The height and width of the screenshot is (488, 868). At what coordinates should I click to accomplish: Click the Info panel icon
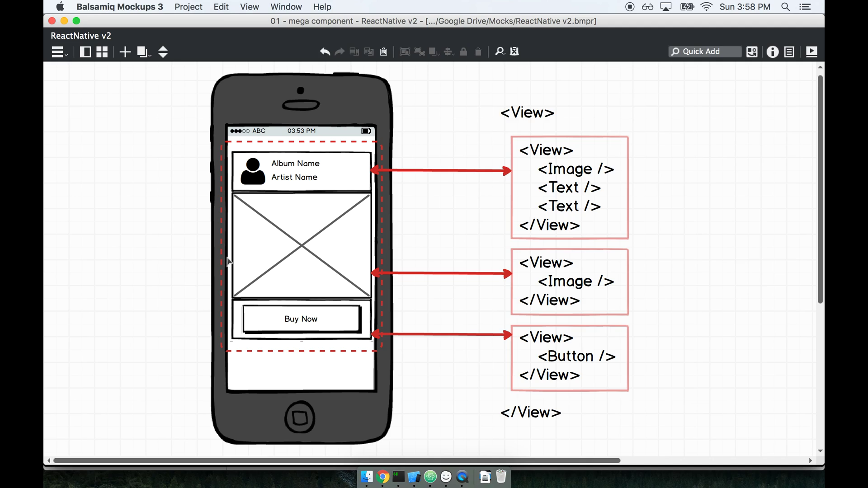[x=773, y=52]
